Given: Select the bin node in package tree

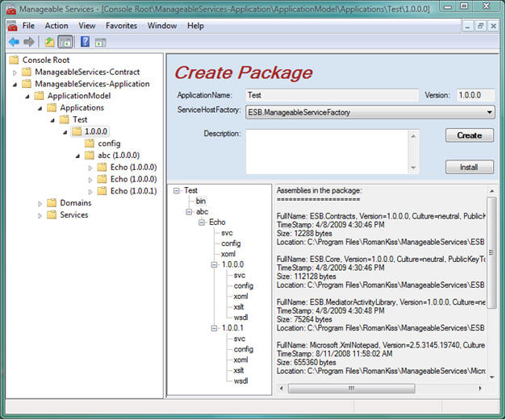Looking at the screenshot, I should click(x=200, y=202).
